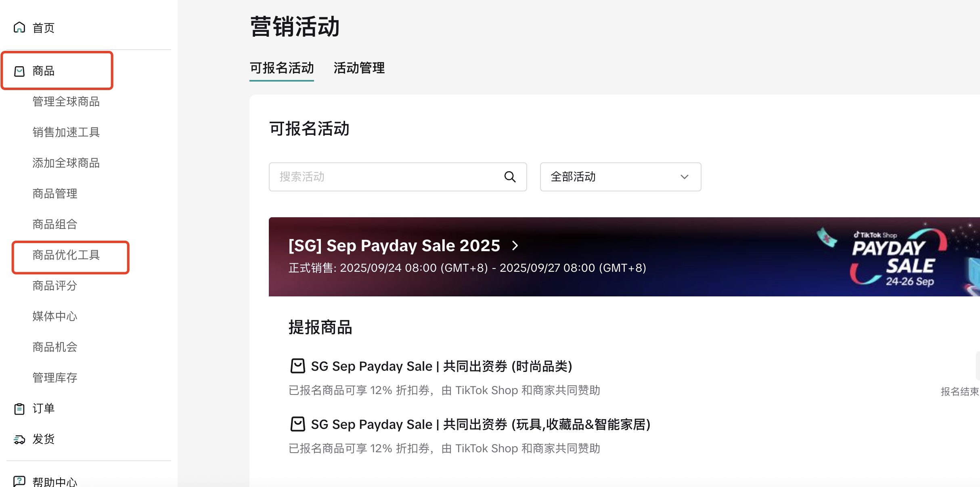Click the home icon beside 首页
This screenshot has width=980, height=487.
click(19, 27)
